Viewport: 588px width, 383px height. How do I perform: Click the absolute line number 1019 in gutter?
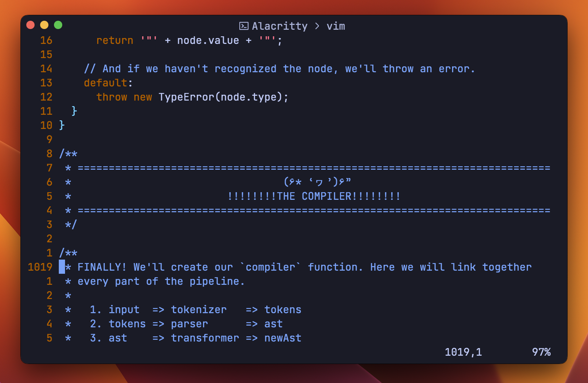[x=40, y=267]
